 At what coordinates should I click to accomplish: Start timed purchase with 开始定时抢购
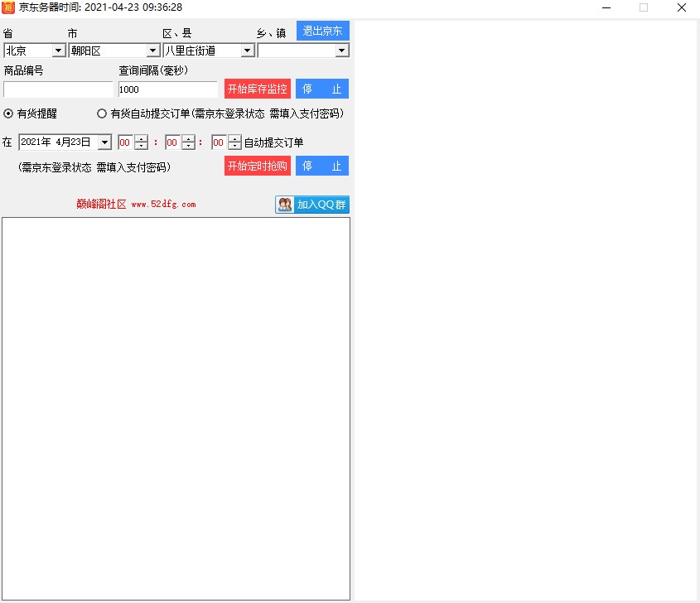point(258,166)
